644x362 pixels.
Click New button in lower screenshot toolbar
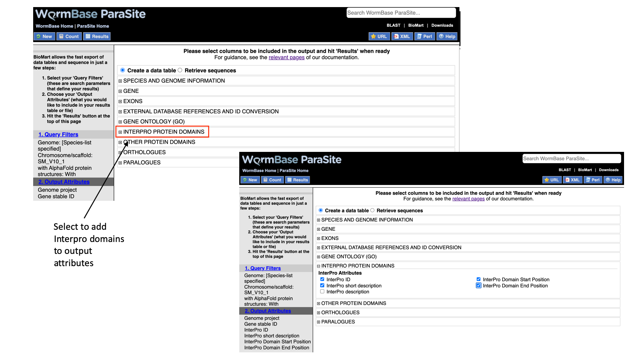(x=250, y=180)
